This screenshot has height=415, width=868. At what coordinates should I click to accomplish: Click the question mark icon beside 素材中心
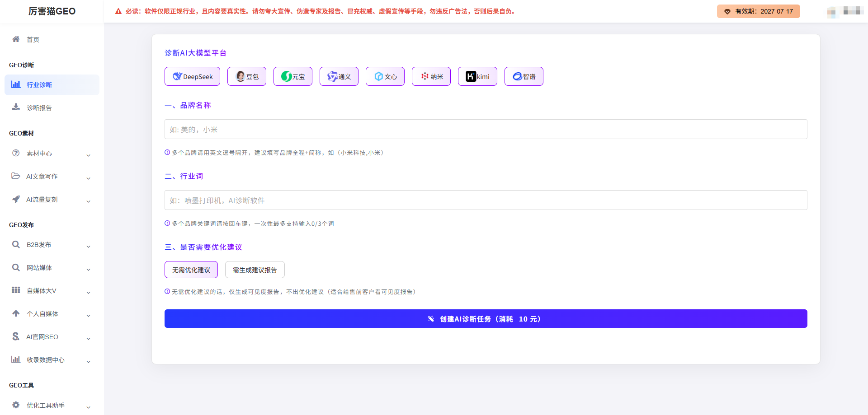(x=16, y=153)
